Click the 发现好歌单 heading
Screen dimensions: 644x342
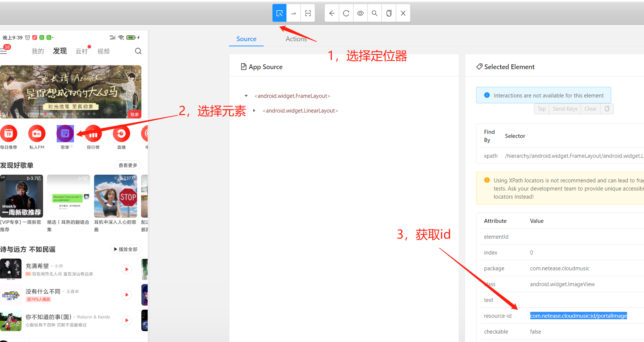[x=17, y=165]
